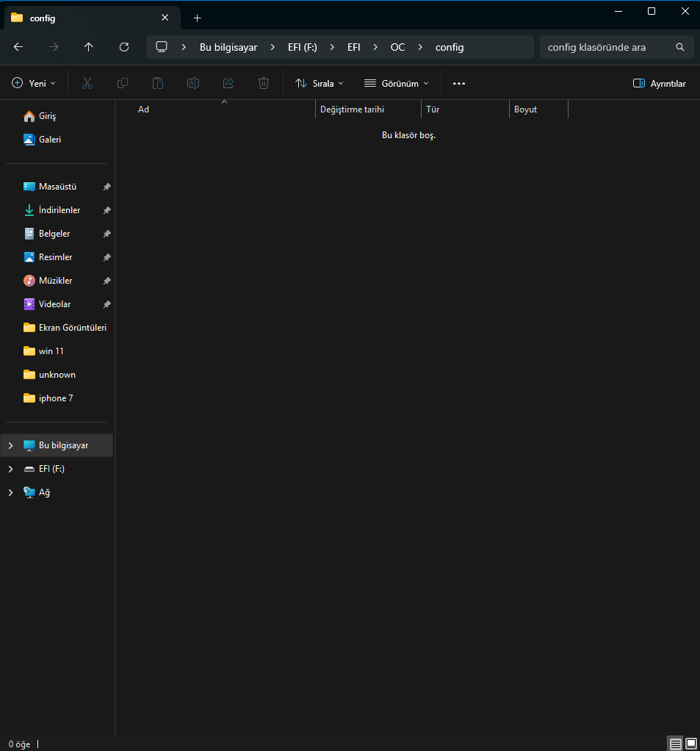
Task: Navigate back with the left arrow
Action: [18, 47]
